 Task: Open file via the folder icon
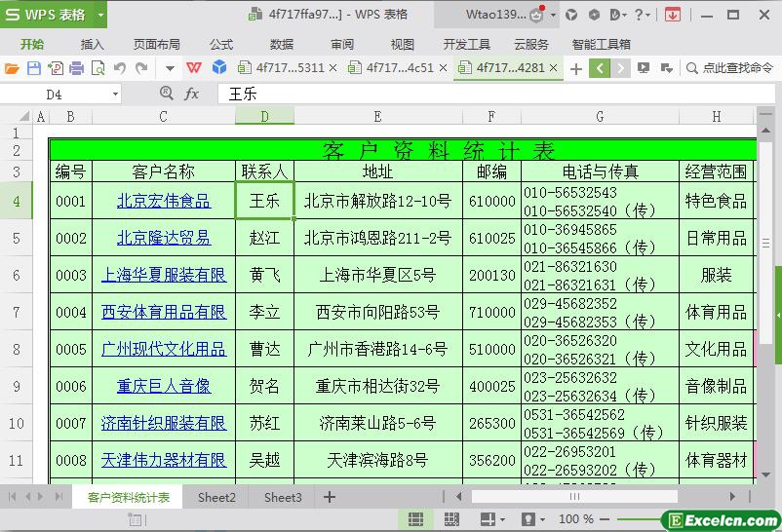12,68
